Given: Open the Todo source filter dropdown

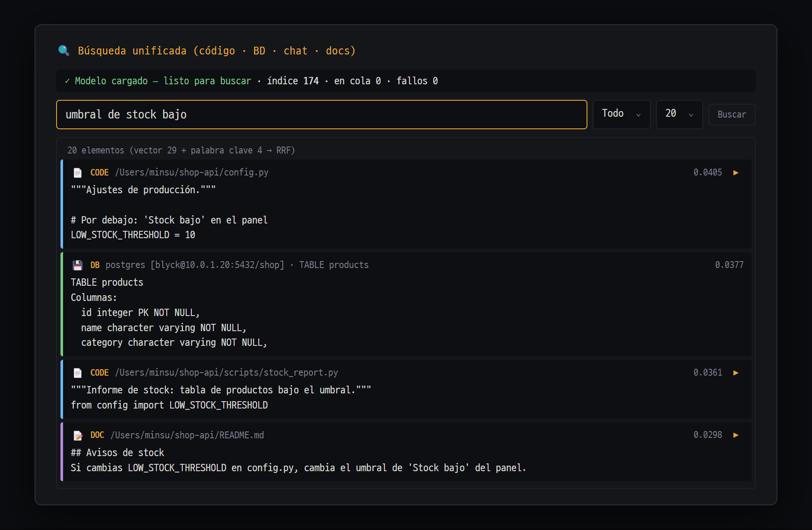Looking at the screenshot, I should (x=622, y=114).
